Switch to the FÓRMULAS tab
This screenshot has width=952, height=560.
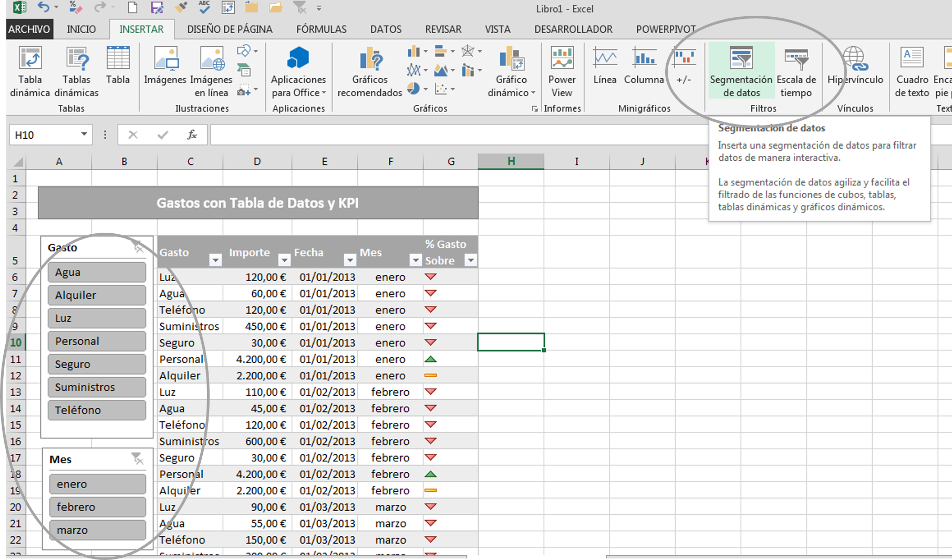[321, 29]
